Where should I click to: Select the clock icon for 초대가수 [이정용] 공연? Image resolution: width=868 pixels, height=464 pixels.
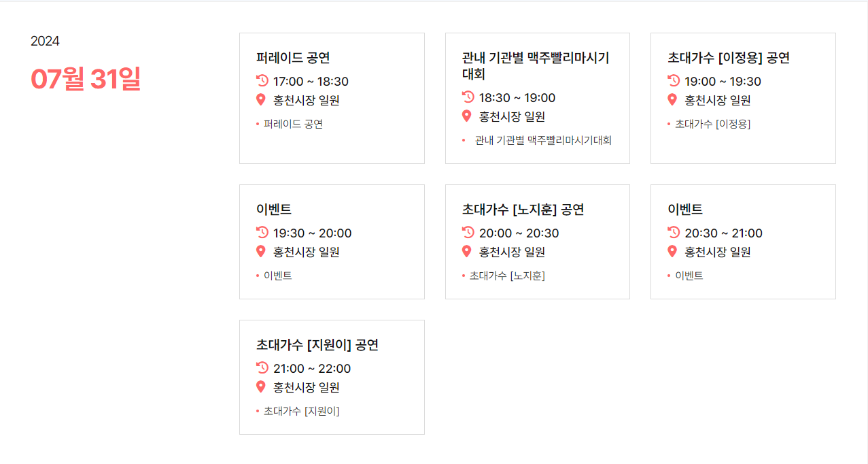[673, 81]
